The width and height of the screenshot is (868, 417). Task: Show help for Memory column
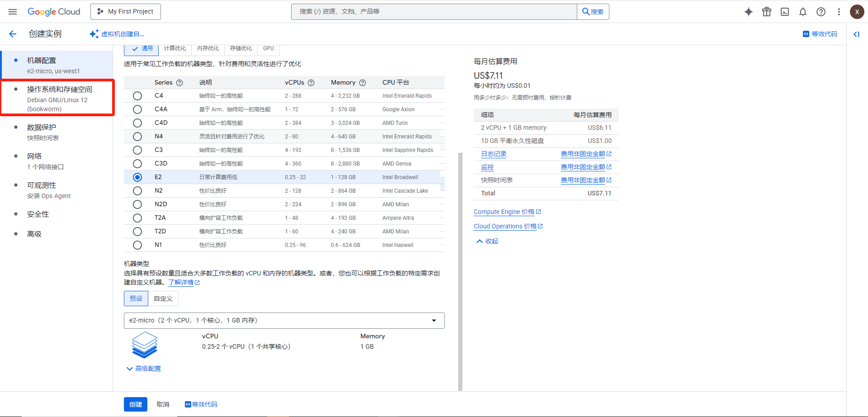click(363, 83)
